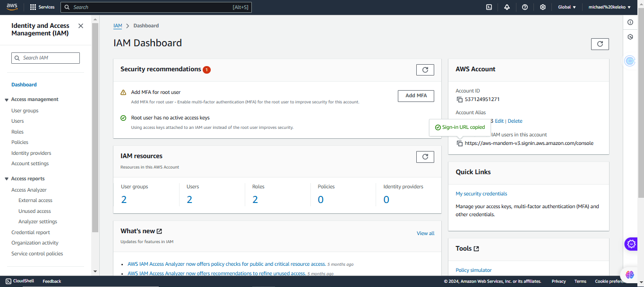Open the notifications bell
The image size is (644, 287).
click(x=507, y=7)
